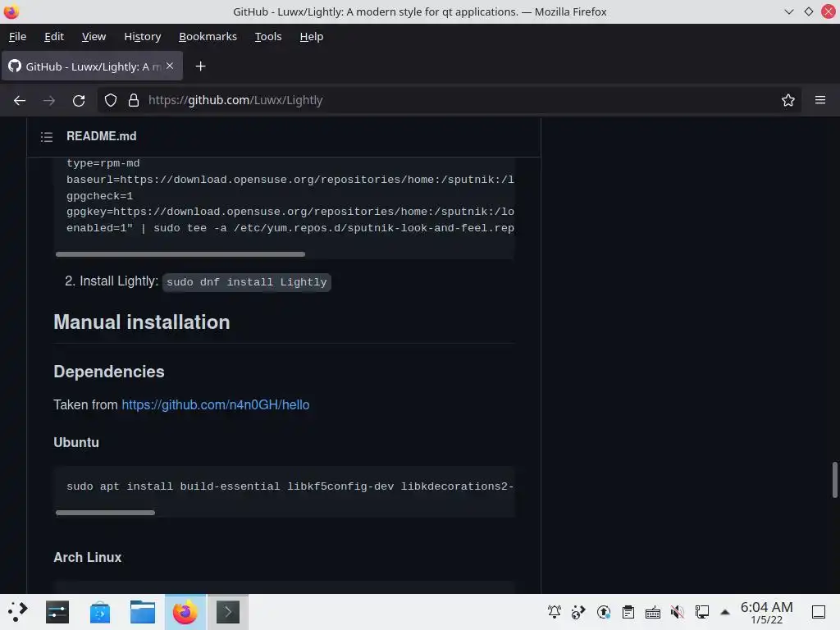
Task: Click the page vertical scrollbar thumb
Action: coord(834,480)
